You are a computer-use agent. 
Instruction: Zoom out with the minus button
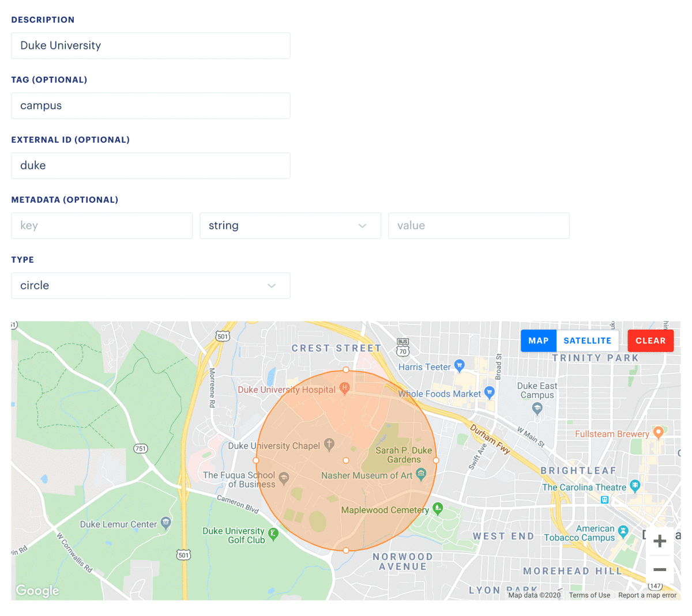[x=660, y=569]
